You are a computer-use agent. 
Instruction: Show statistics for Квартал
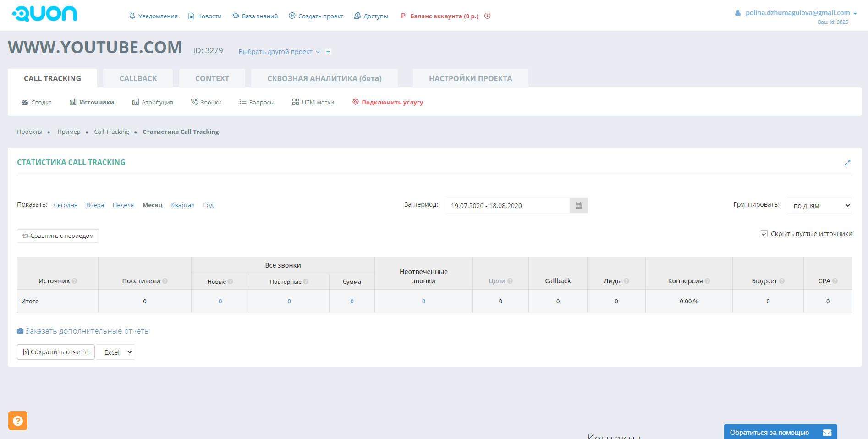pos(183,205)
